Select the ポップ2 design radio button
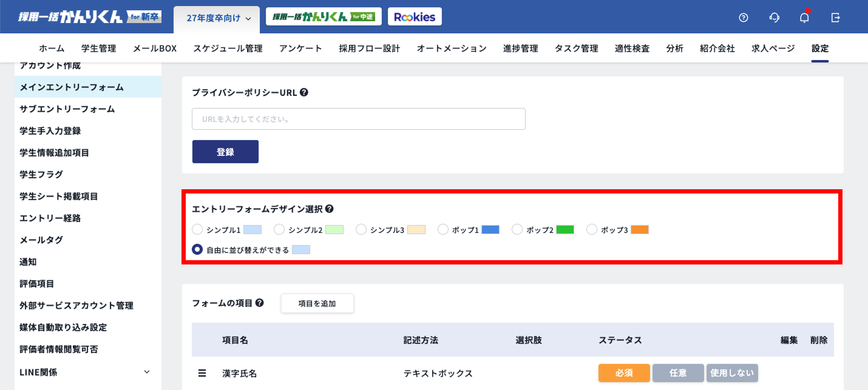The image size is (868, 390). (x=517, y=229)
